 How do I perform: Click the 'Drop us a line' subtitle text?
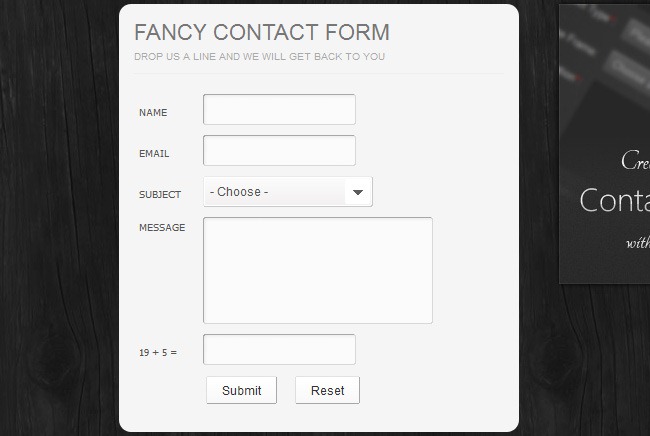259,57
